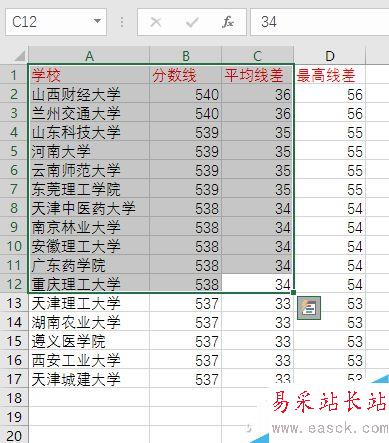Click 540 score for 山西财经大学
This screenshot has height=443, width=389.
coord(186,94)
